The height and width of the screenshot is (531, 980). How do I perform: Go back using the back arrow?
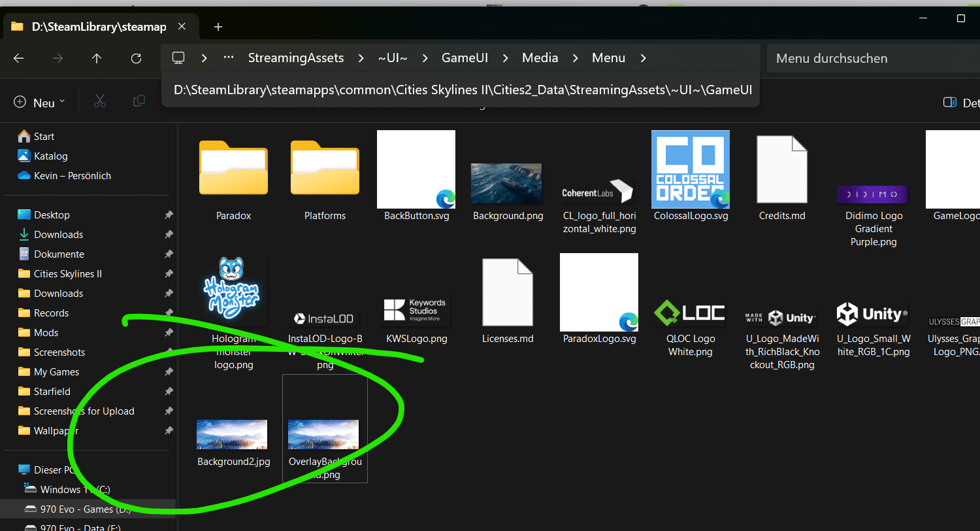(18, 58)
